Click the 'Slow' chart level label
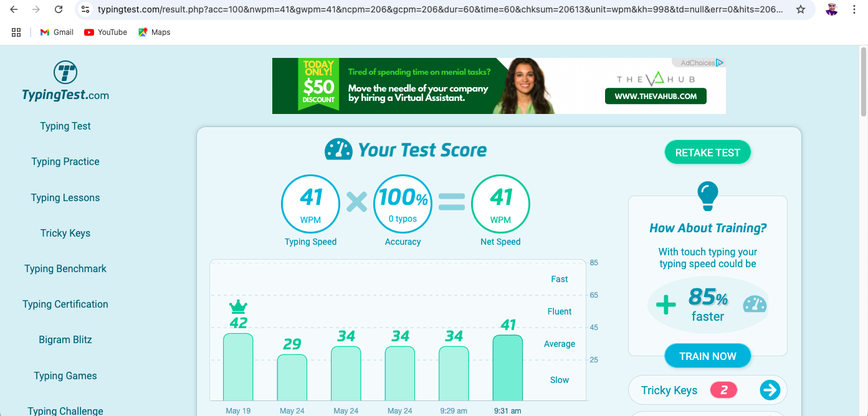 [560, 380]
